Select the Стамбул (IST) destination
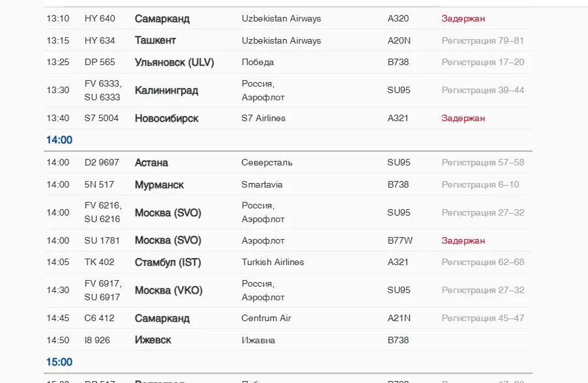Viewport: 588px width, 383px height. 168,262
